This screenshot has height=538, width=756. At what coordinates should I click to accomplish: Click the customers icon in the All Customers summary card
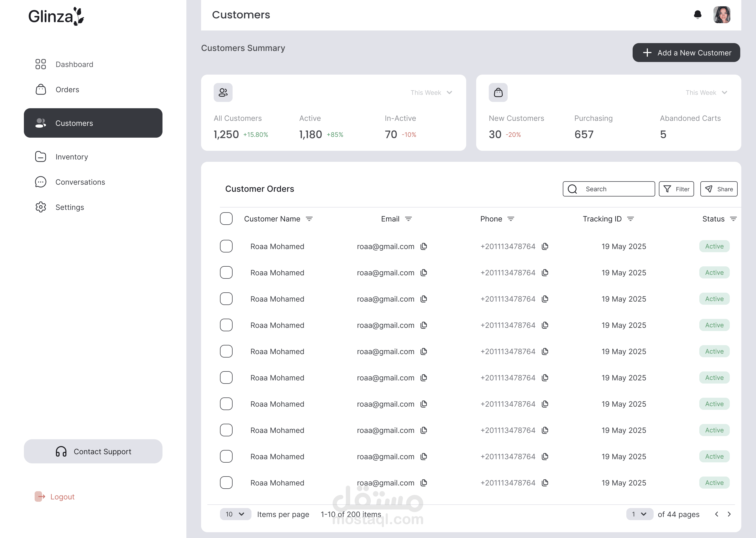tap(223, 92)
